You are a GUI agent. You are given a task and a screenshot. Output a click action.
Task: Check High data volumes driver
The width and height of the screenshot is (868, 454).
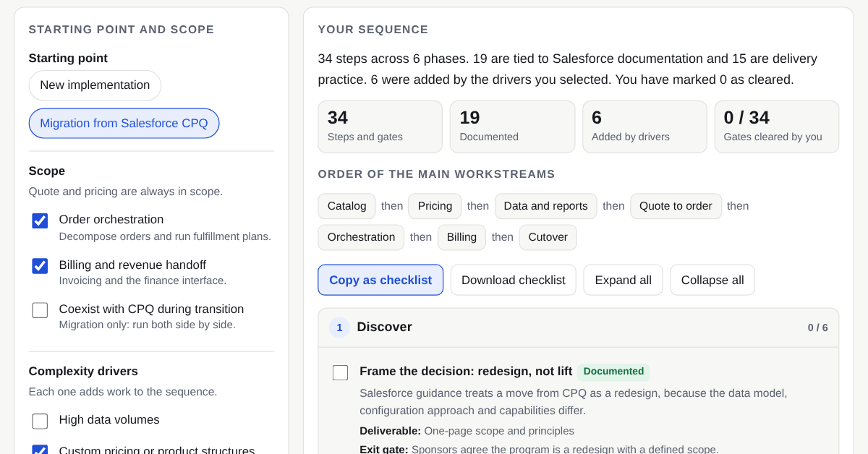coord(40,421)
